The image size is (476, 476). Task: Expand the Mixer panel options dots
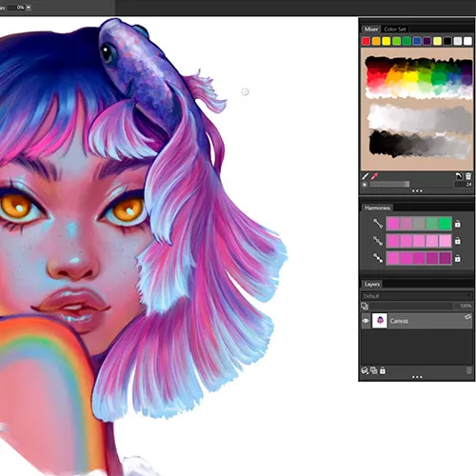pos(417,191)
